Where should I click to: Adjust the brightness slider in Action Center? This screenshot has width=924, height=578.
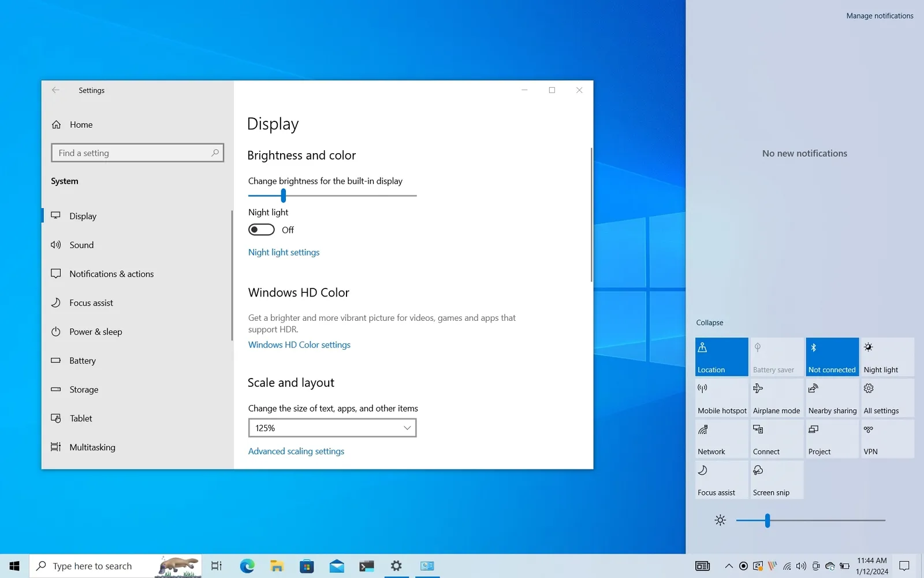coord(766,520)
